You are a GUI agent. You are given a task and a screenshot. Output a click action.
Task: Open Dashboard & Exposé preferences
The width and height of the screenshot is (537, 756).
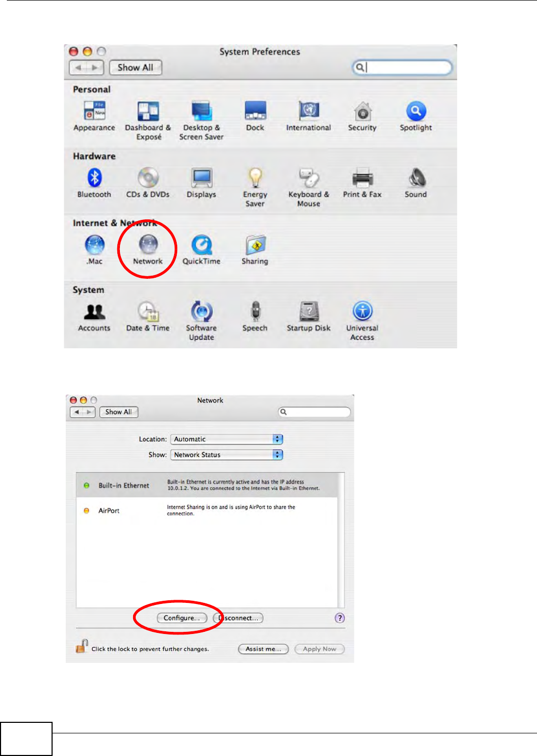[x=148, y=121]
